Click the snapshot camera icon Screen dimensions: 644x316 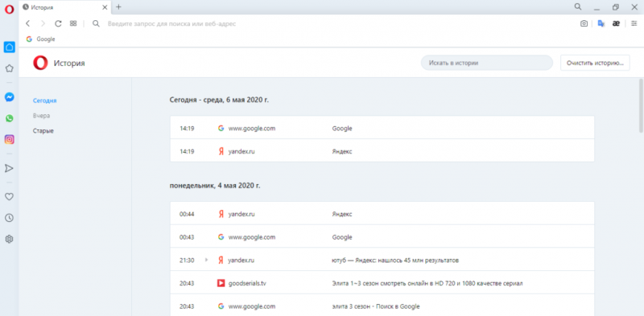pyautogui.click(x=584, y=24)
